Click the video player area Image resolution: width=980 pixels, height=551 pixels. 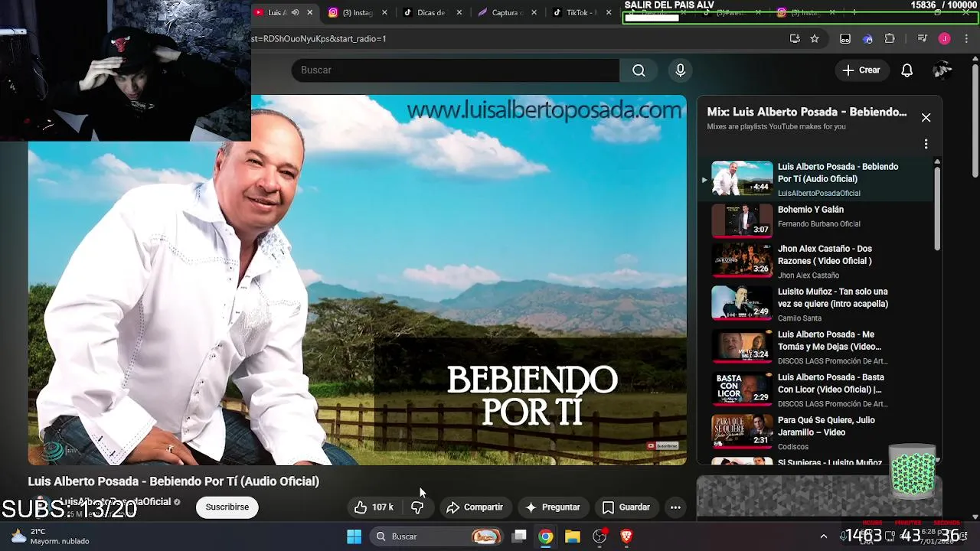click(x=358, y=280)
